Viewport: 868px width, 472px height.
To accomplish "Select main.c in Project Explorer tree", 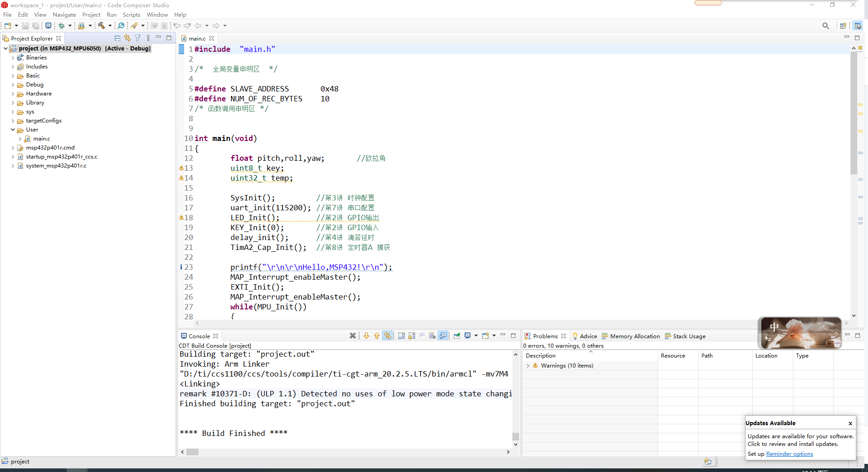I will coord(41,139).
